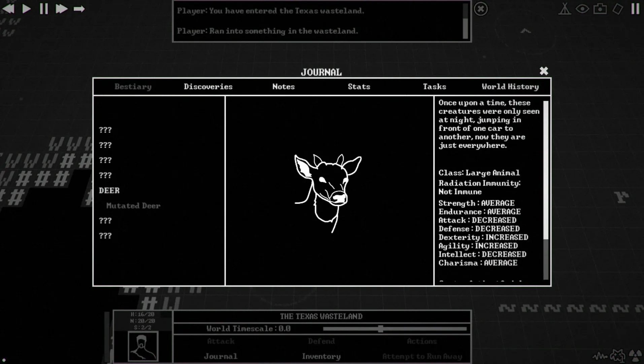644x364 pixels.
Task: Open the World History tab
Action: (x=510, y=87)
